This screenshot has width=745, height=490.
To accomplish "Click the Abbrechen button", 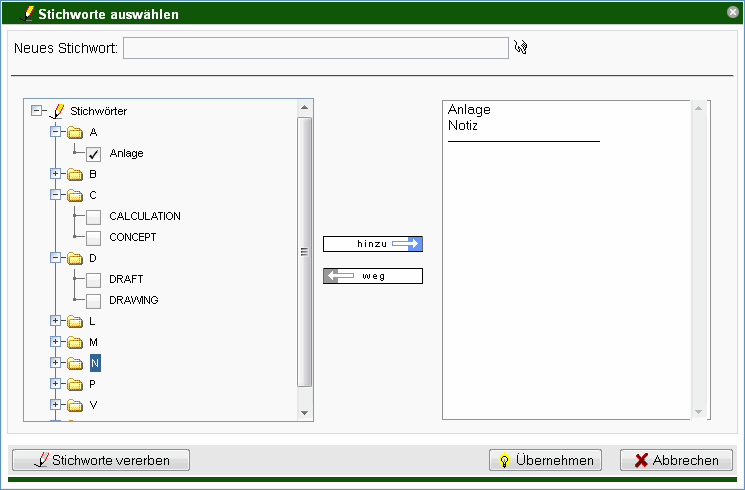I will pos(676,460).
